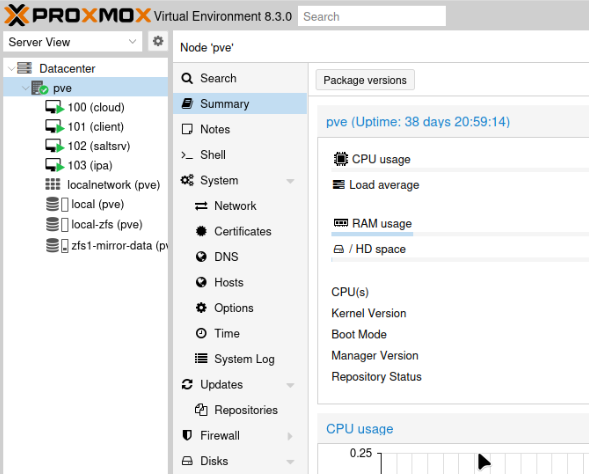Viewport: 589px width, 474px height.
Task: Click the Updates refresh icon
Action: [187, 384]
